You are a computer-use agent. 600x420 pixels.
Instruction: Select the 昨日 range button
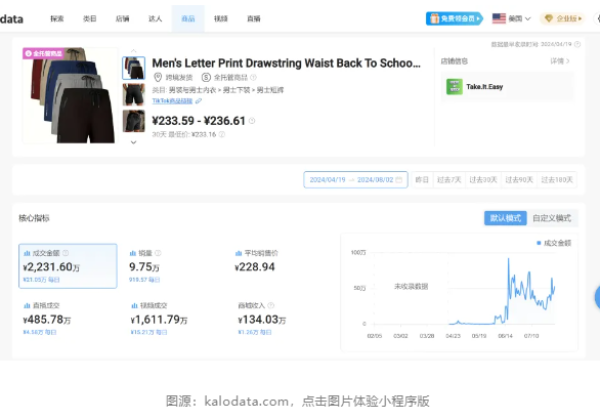pos(422,180)
